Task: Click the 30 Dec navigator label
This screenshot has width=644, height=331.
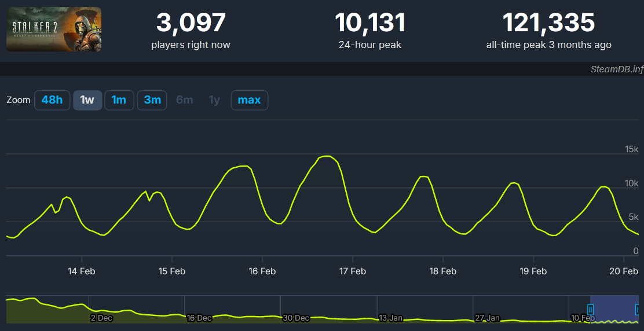Action: [296, 318]
